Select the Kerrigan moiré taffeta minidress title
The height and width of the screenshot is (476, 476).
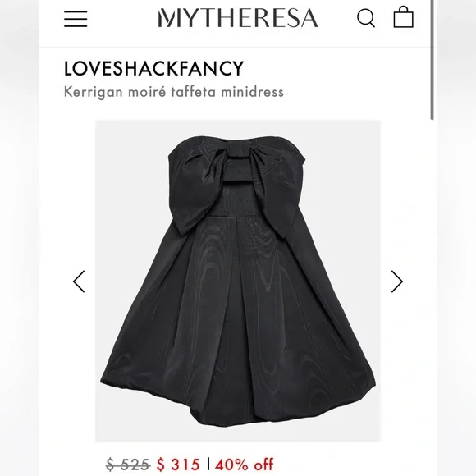point(174,92)
